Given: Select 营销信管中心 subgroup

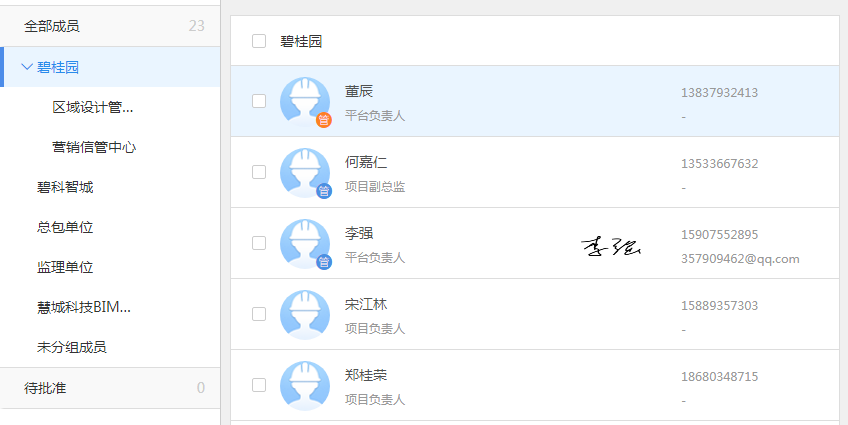Looking at the screenshot, I should tap(94, 147).
